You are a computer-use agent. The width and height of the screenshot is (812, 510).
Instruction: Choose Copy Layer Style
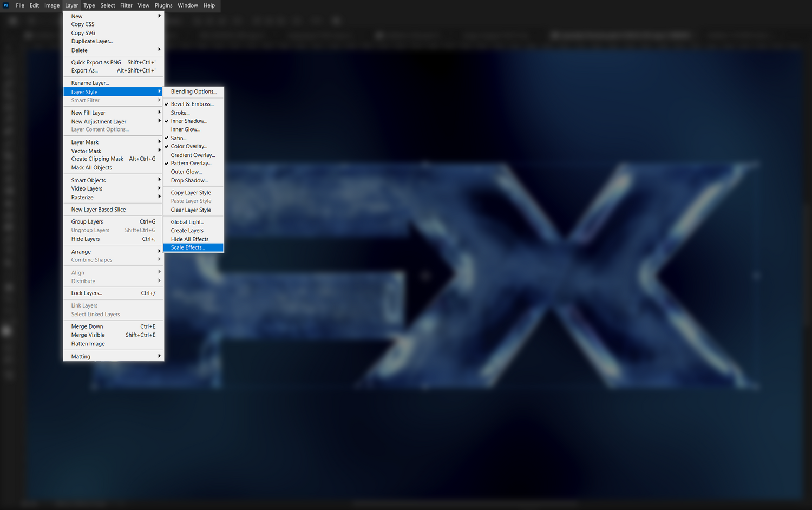[x=193, y=193]
